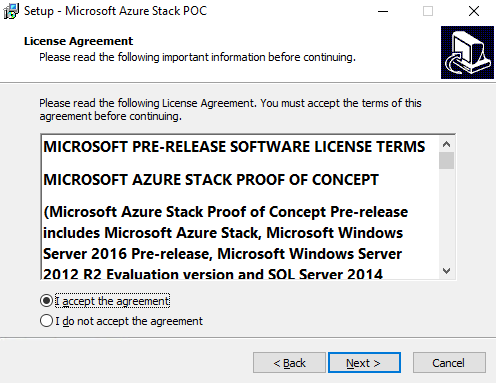496x383 pixels.
Task: Click the Setup installer icon in title bar
Action: point(11,11)
